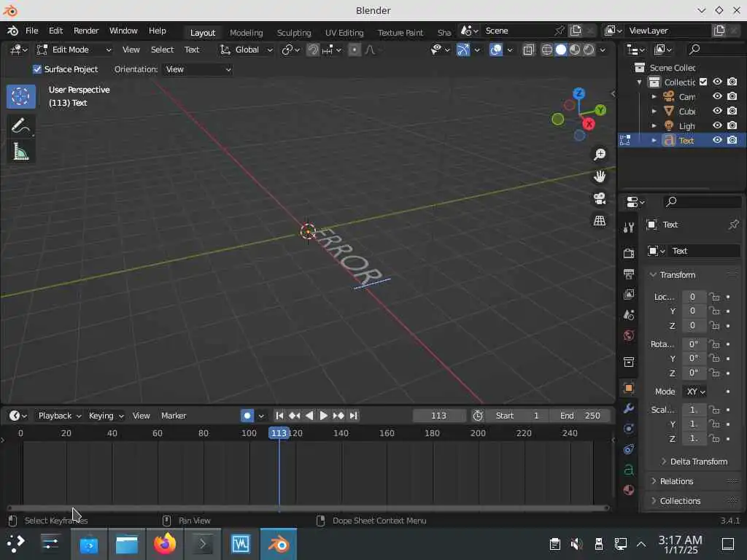This screenshot has height=560, width=747.
Task: Open the Object Constraints properties tab
Action: 629,449
